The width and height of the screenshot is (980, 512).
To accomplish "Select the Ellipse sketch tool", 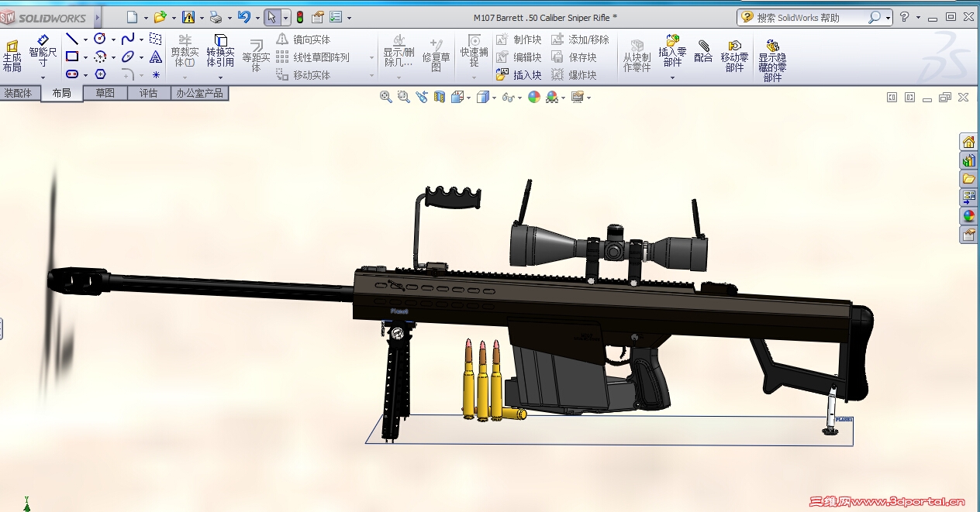I will pyautogui.click(x=128, y=57).
